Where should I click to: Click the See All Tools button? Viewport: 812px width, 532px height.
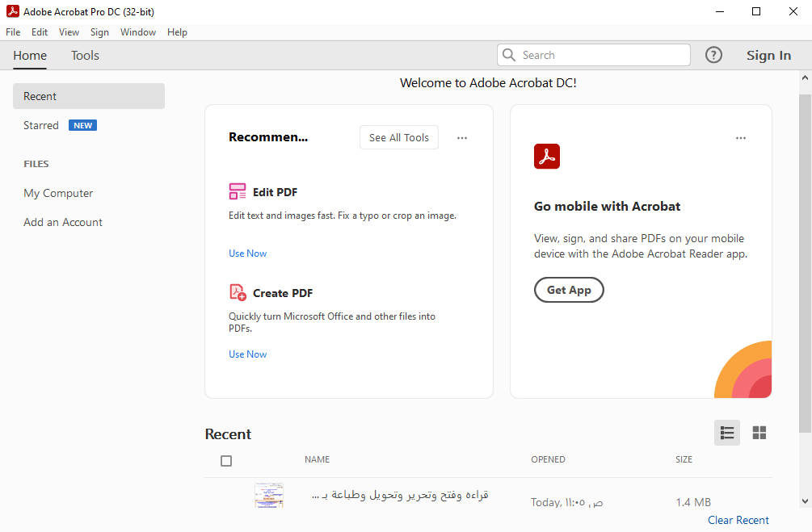[x=399, y=138]
